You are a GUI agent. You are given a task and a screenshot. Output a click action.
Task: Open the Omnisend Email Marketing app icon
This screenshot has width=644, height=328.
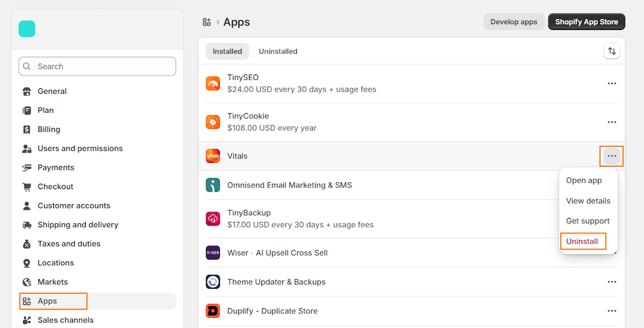tap(213, 184)
